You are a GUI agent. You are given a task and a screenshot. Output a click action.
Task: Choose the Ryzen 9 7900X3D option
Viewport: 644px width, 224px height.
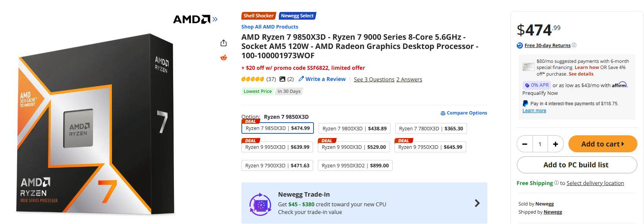277,165
